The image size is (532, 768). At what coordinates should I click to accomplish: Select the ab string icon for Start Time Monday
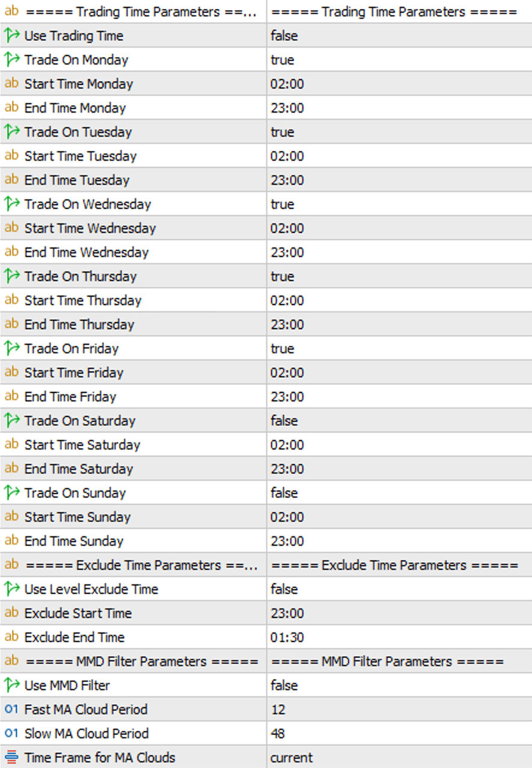[x=11, y=84]
